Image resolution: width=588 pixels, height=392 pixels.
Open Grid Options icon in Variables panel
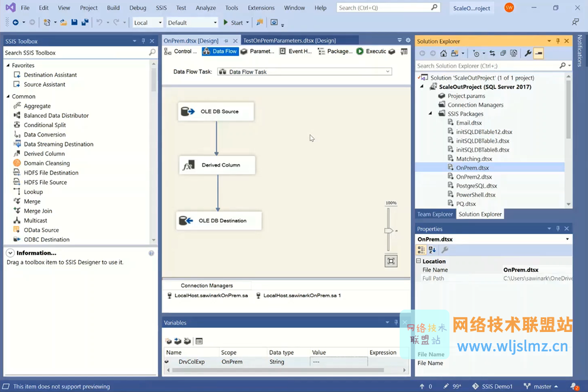coord(199,341)
